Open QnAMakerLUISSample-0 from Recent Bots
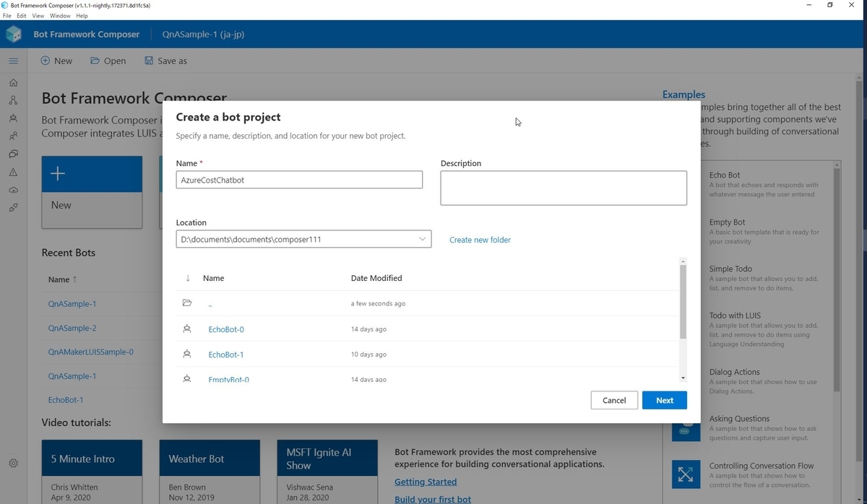Image resolution: width=867 pixels, height=504 pixels. tap(90, 352)
